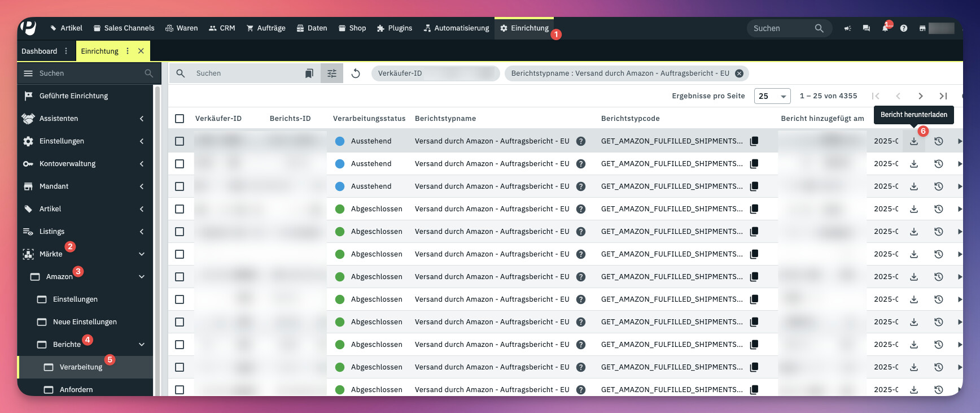Check the fourth row's checkbox
The width and height of the screenshot is (980, 413).
180,209
